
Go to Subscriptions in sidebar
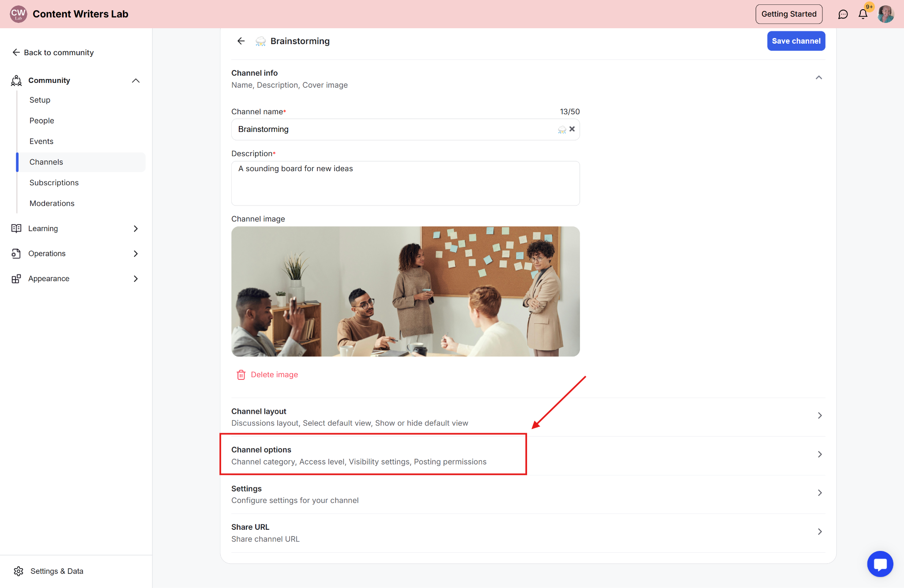coord(54,183)
